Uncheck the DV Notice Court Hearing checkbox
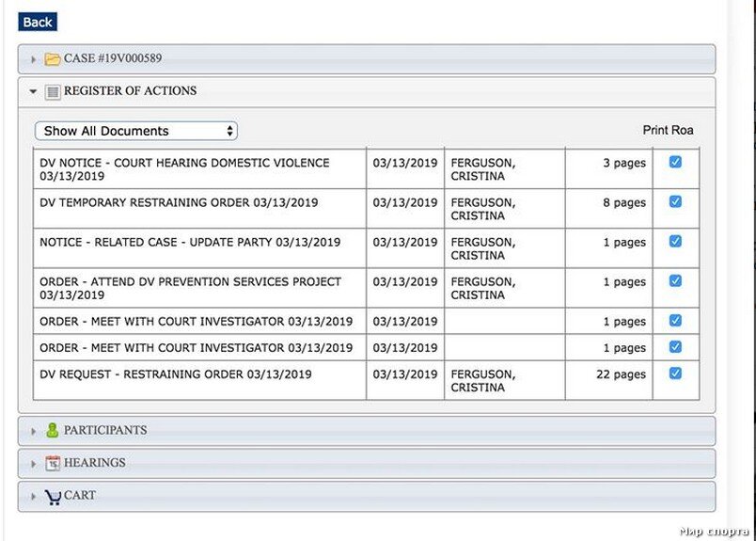This screenshot has height=541, width=756. click(675, 162)
